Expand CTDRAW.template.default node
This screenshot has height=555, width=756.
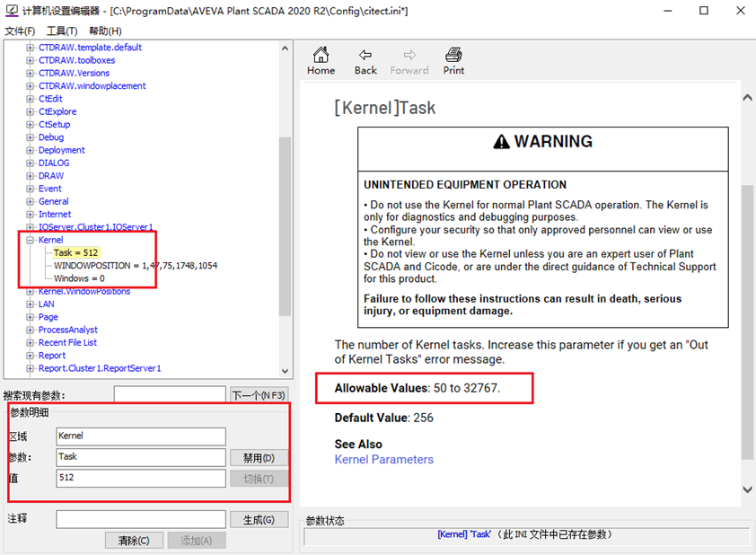pos(30,48)
